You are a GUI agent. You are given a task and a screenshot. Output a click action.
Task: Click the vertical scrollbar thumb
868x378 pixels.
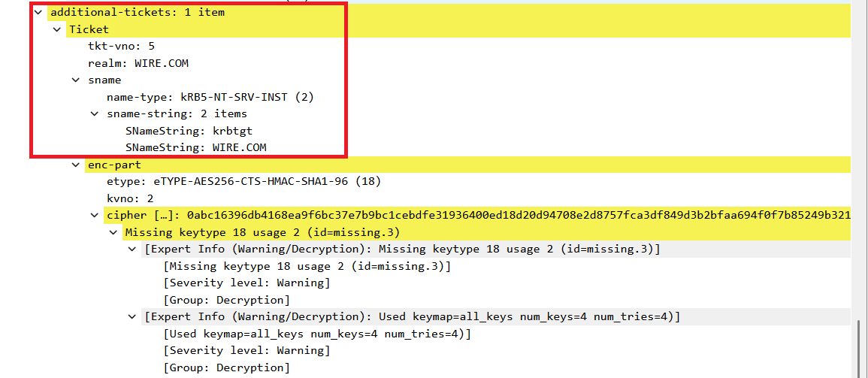point(858,349)
